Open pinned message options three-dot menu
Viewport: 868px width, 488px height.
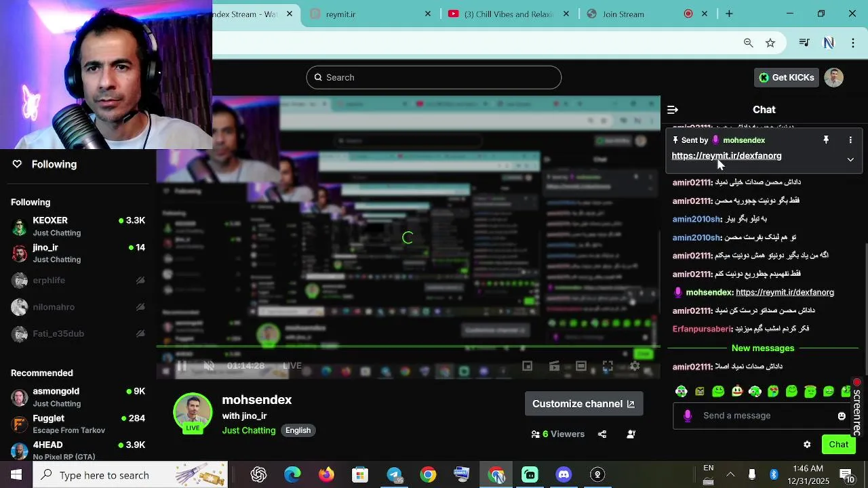850,140
